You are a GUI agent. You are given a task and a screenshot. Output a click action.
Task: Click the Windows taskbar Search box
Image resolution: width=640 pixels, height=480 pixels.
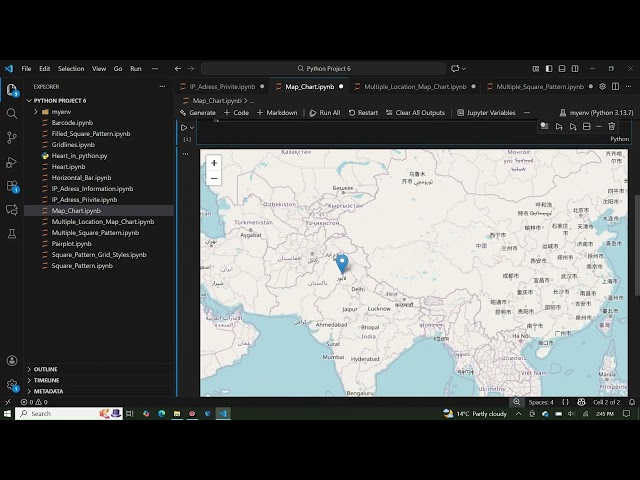tap(69, 413)
